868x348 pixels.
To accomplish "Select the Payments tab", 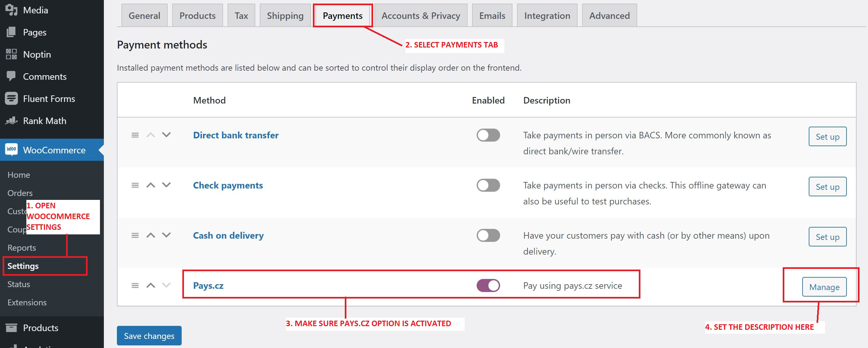I will tap(343, 16).
